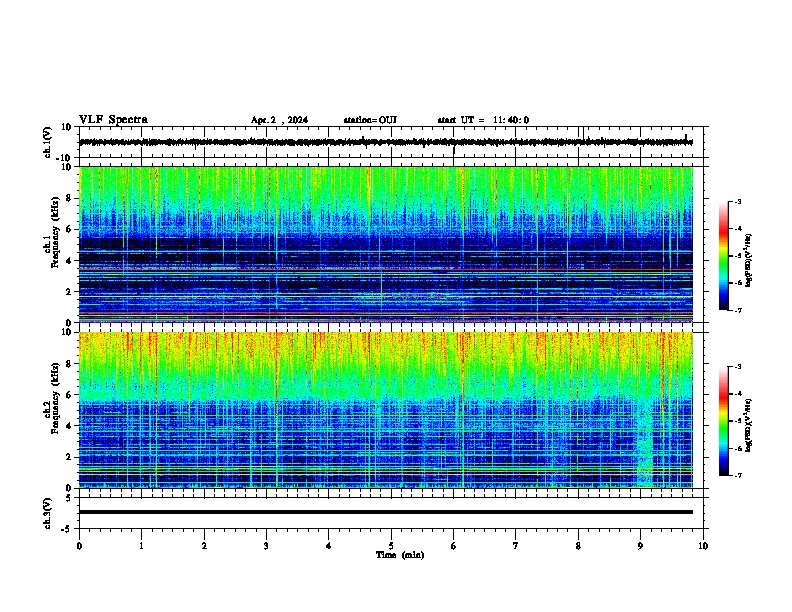Click the "2" kHz tick of ch.2 spectrogram
The width and height of the screenshot is (792, 612).
coord(69,457)
